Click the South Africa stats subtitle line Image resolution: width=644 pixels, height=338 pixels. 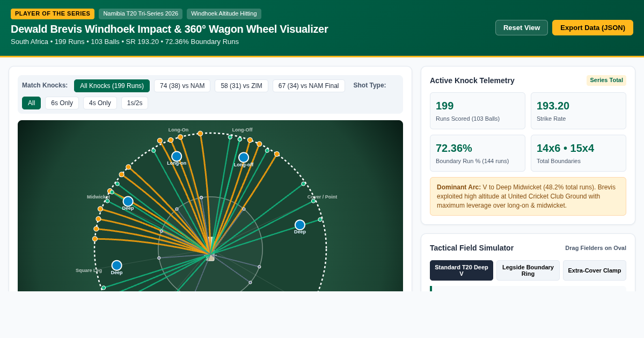[x=125, y=42]
